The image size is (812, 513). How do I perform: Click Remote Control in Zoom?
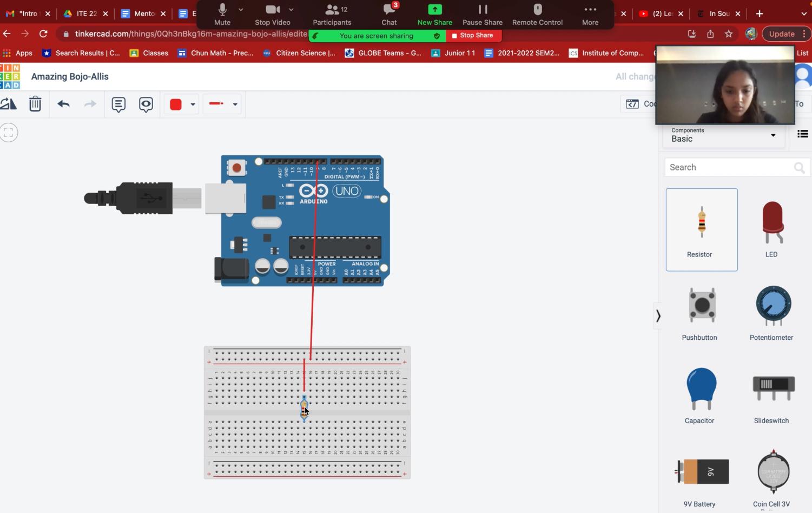(537, 15)
